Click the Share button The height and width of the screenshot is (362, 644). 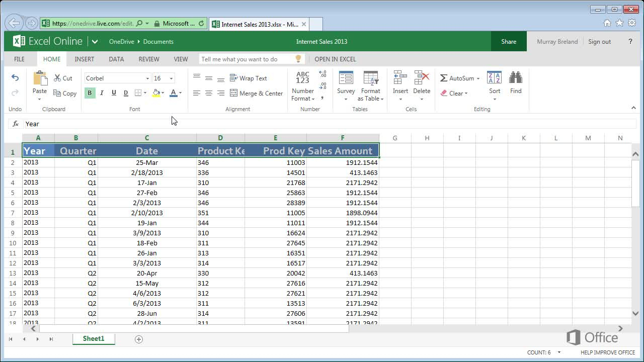coord(509,42)
